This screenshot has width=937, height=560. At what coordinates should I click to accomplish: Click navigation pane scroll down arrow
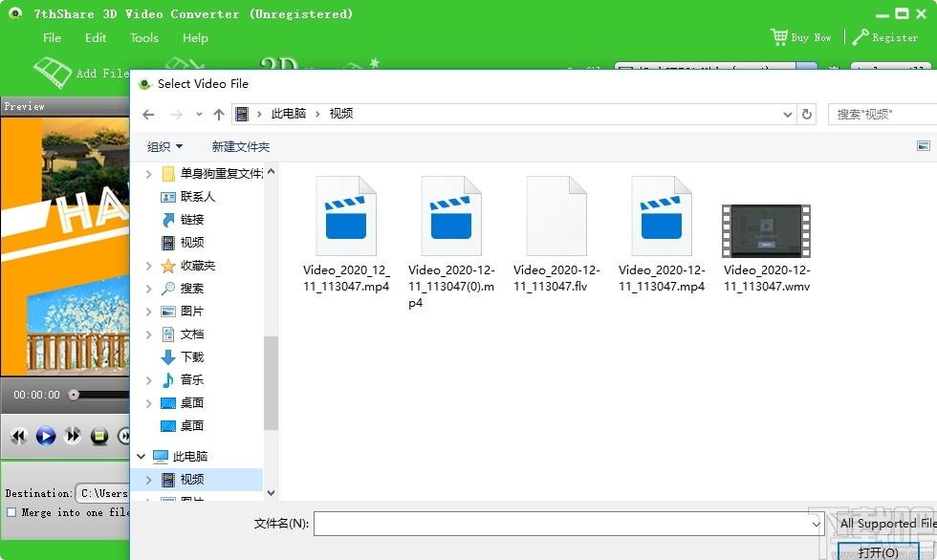coord(271,492)
